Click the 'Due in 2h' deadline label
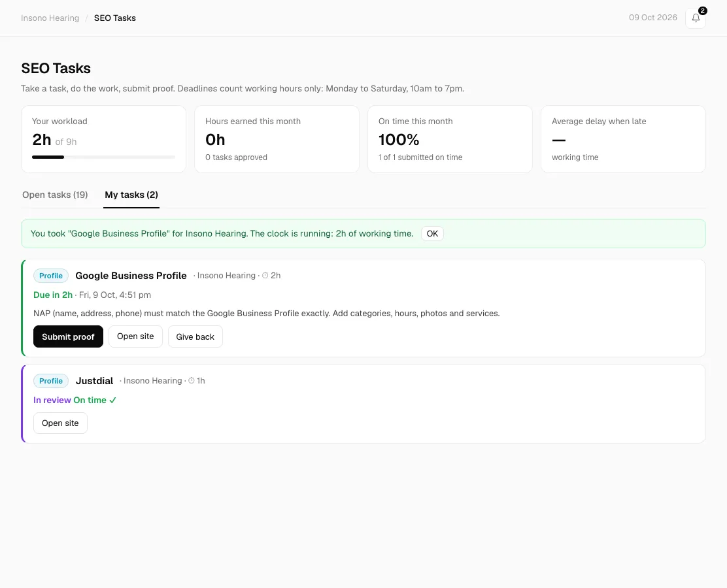The height and width of the screenshot is (588, 727). point(53,295)
